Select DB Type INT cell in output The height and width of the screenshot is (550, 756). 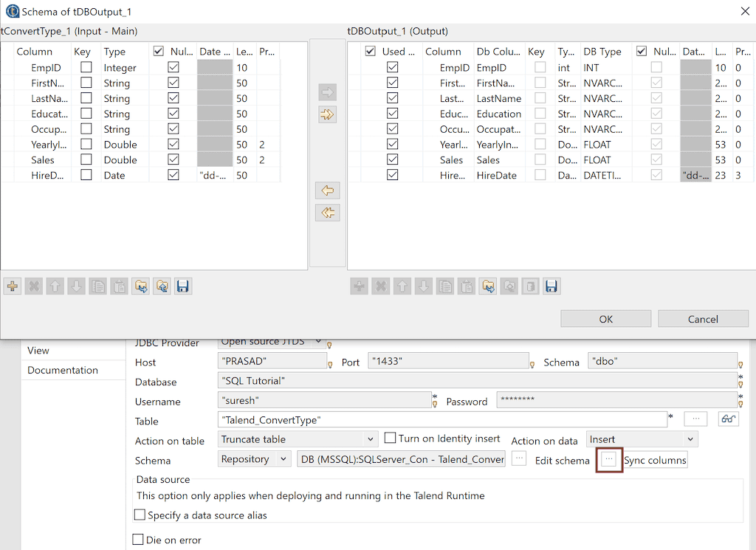[607, 67]
